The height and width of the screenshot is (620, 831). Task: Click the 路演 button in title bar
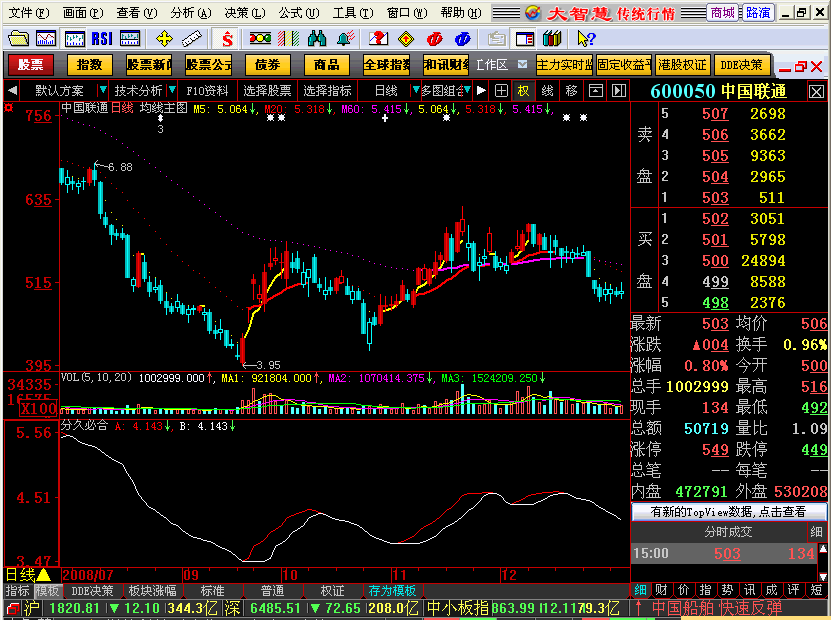[758, 13]
